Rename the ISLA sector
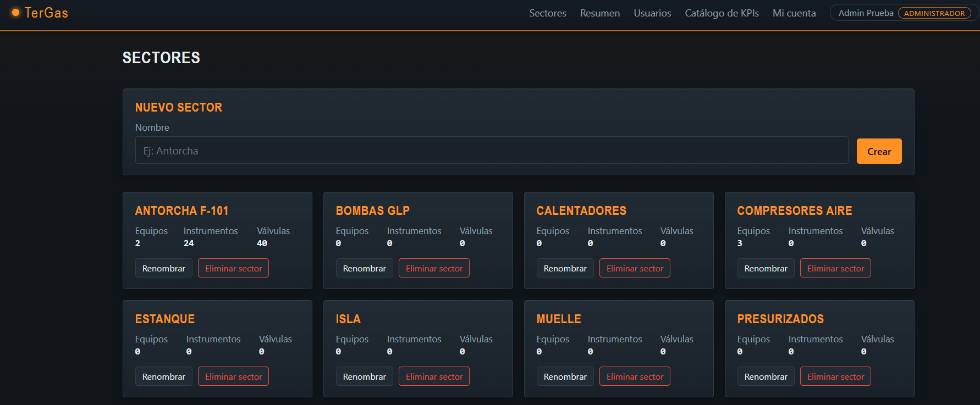Image resolution: width=980 pixels, height=405 pixels. click(x=365, y=376)
